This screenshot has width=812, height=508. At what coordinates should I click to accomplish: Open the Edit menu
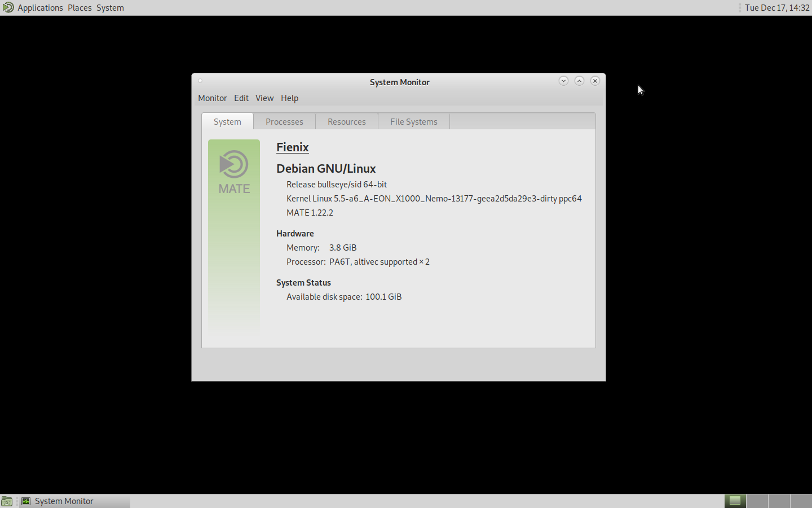click(241, 98)
